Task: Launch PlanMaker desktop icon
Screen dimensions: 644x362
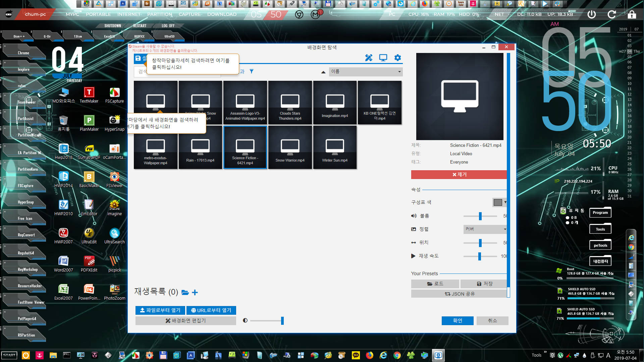Action: click(89, 123)
